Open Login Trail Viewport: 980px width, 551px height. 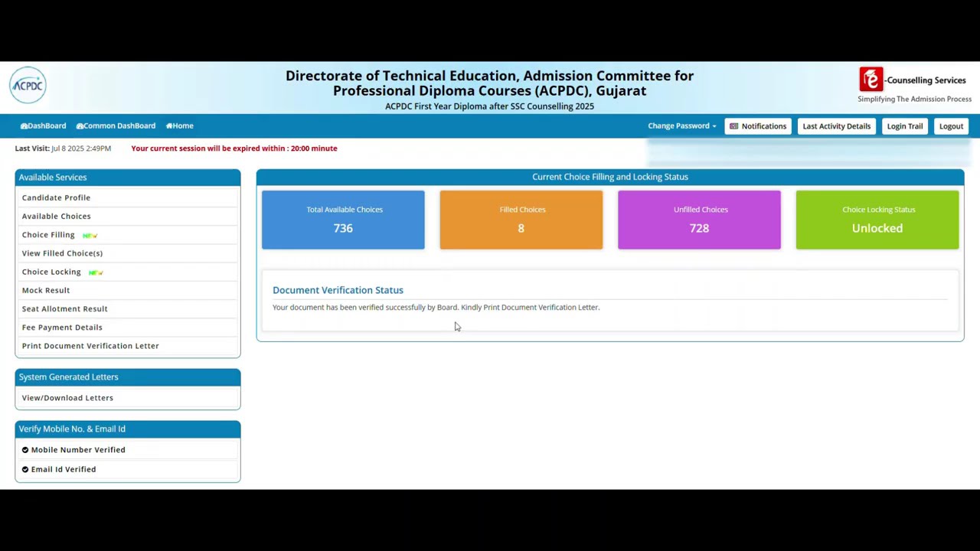tap(905, 126)
